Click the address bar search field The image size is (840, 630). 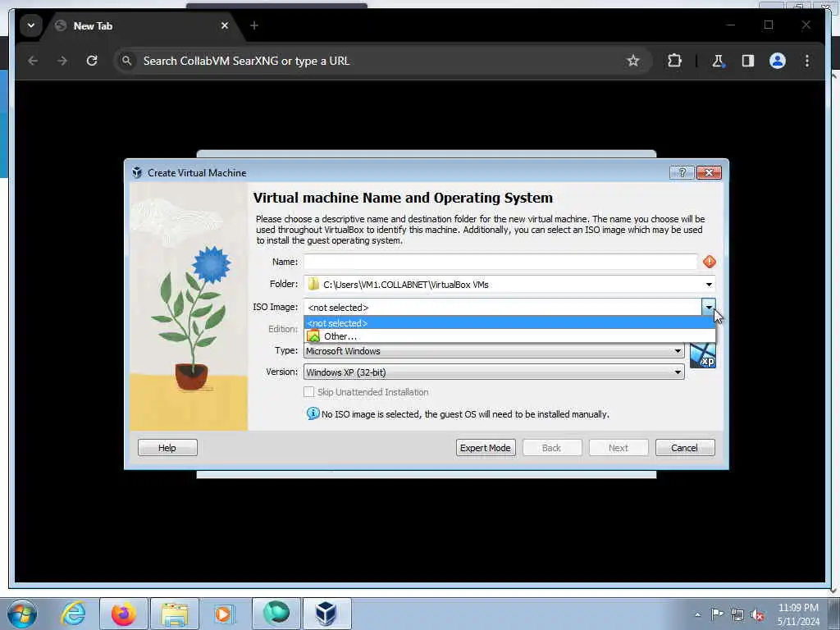(x=375, y=61)
